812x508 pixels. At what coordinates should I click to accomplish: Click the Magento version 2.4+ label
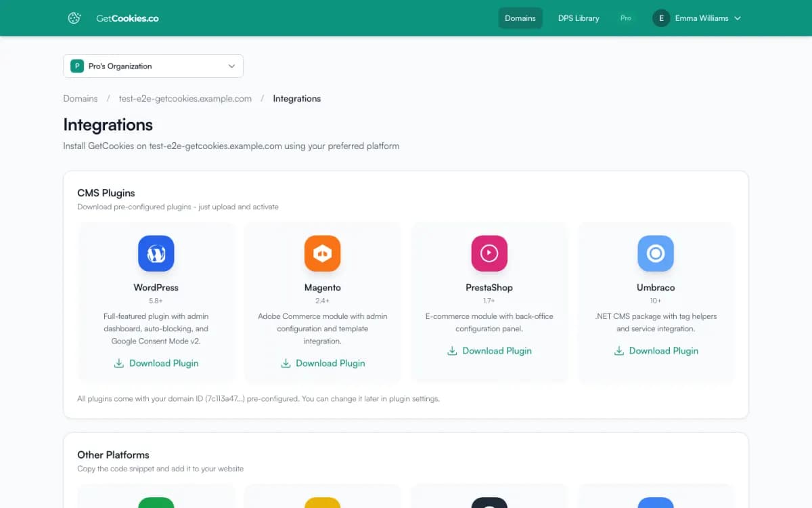tap(323, 300)
